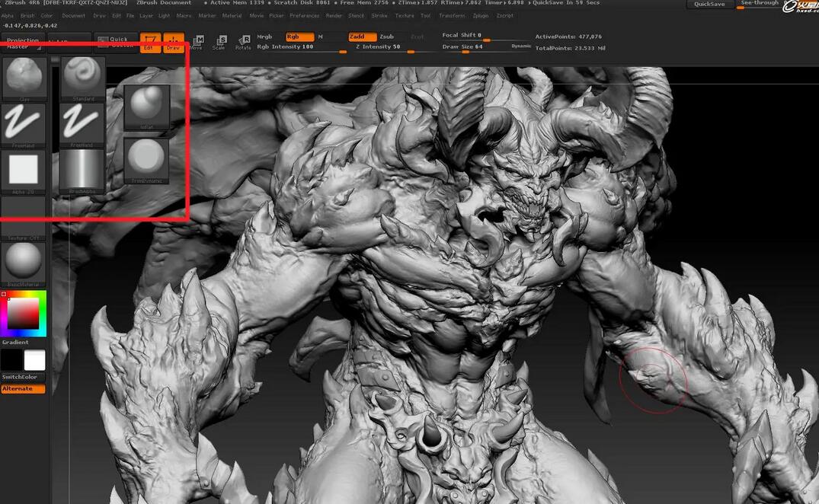The height and width of the screenshot is (504, 819).
Task: Open the Movie menu
Action: click(x=257, y=16)
